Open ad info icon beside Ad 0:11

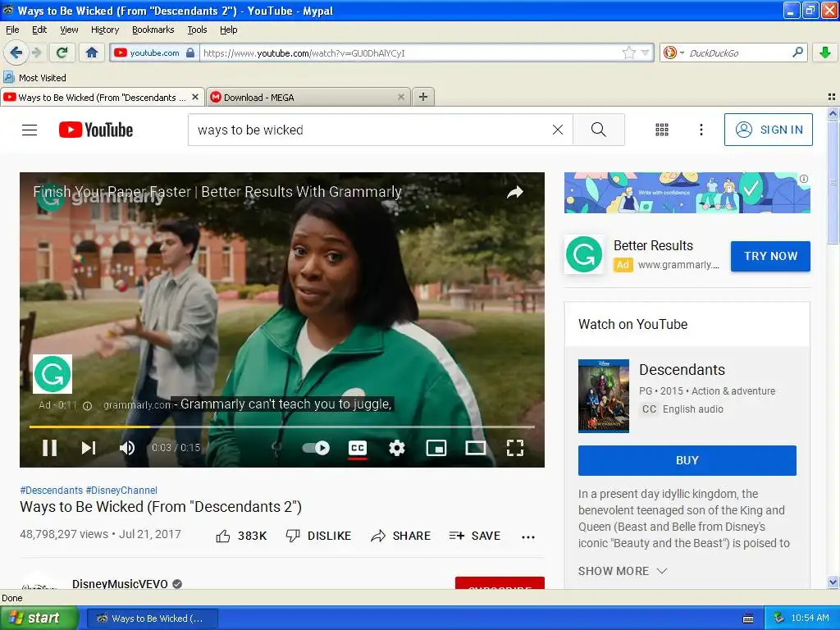(x=87, y=405)
